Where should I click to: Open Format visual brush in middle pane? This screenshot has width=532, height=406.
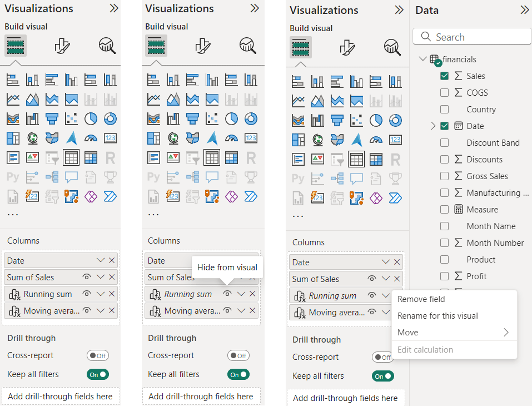coord(203,46)
